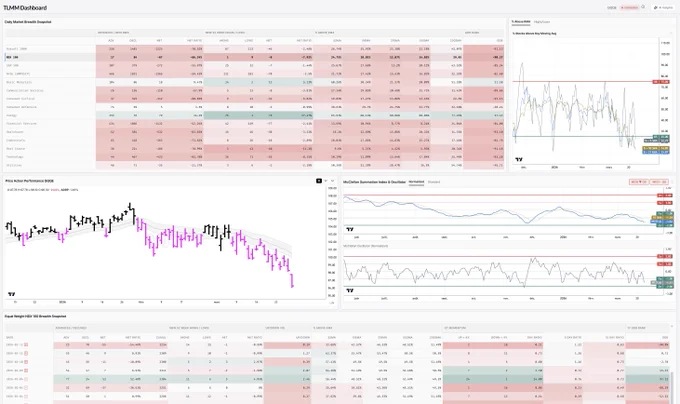Select the Technology row
The image size is (680, 404).
click(254, 156)
